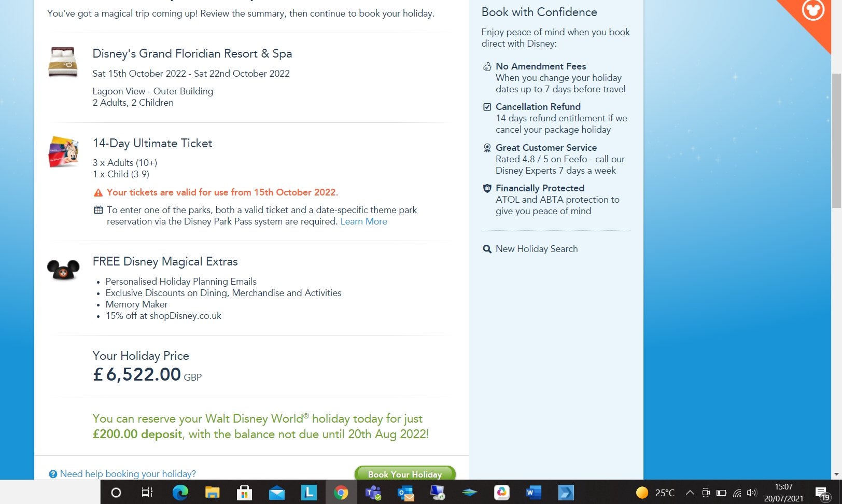Check the battery status tray icon
The image size is (842, 504).
pos(721,493)
